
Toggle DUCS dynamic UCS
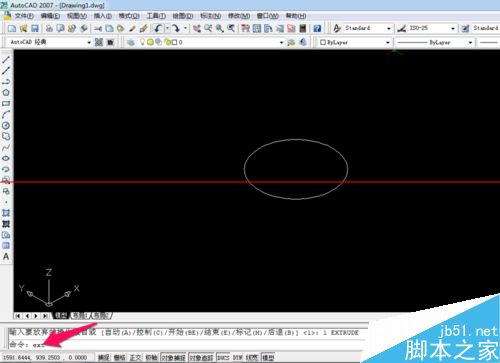click(x=223, y=358)
